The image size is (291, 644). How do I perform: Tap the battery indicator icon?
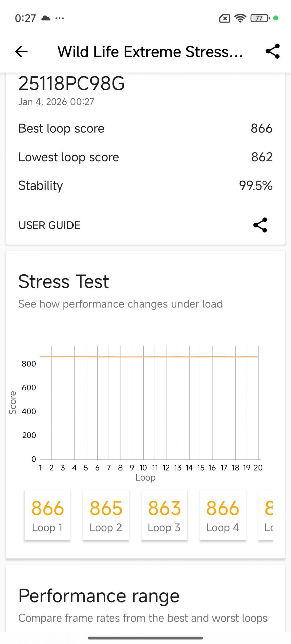pyautogui.click(x=260, y=18)
